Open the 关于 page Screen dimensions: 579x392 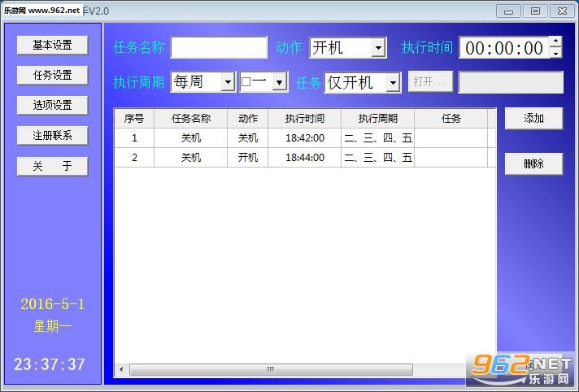coord(52,166)
